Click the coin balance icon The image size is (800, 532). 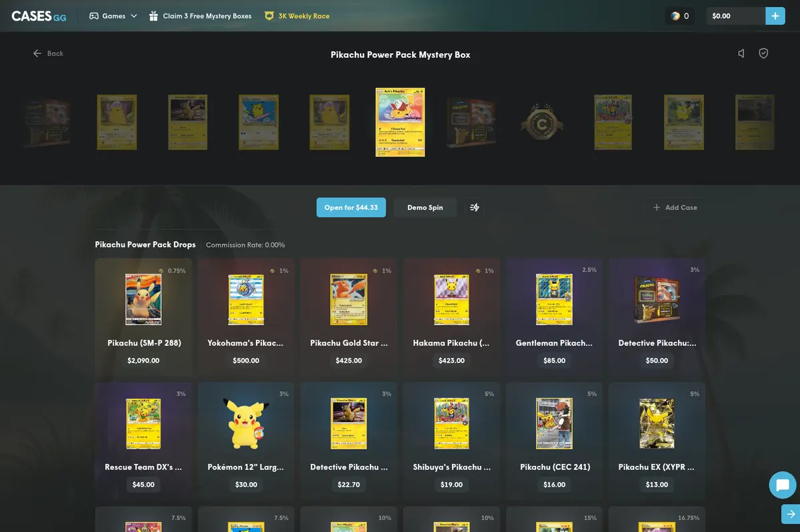pos(675,16)
